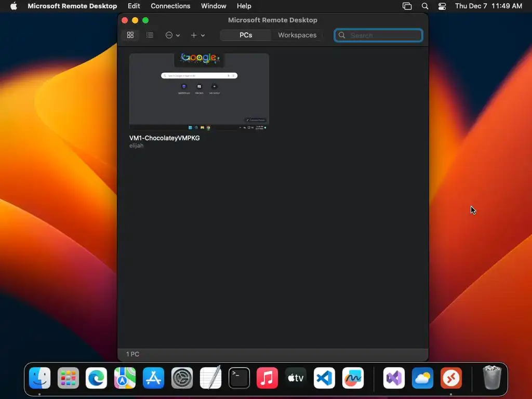Switch to grid view of PCs
Viewport: 532px width, 399px height.
[130, 35]
